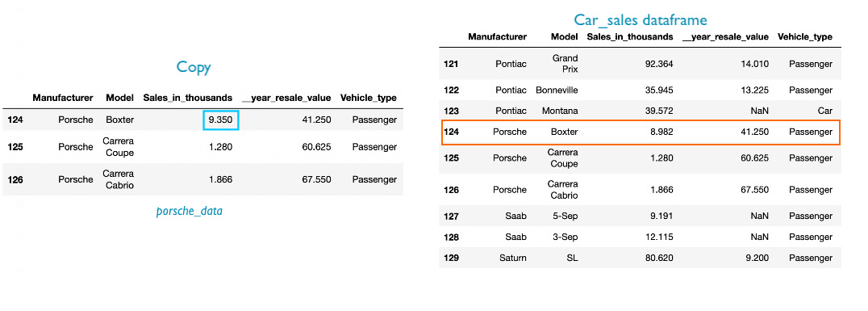Click the porsche_data caption label

pos(190,211)
